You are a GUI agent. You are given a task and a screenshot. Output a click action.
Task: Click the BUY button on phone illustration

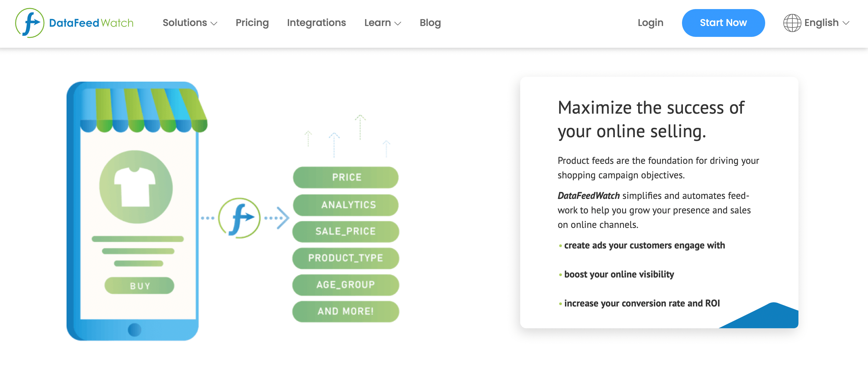pyautogui.click(x=139, y=285)
